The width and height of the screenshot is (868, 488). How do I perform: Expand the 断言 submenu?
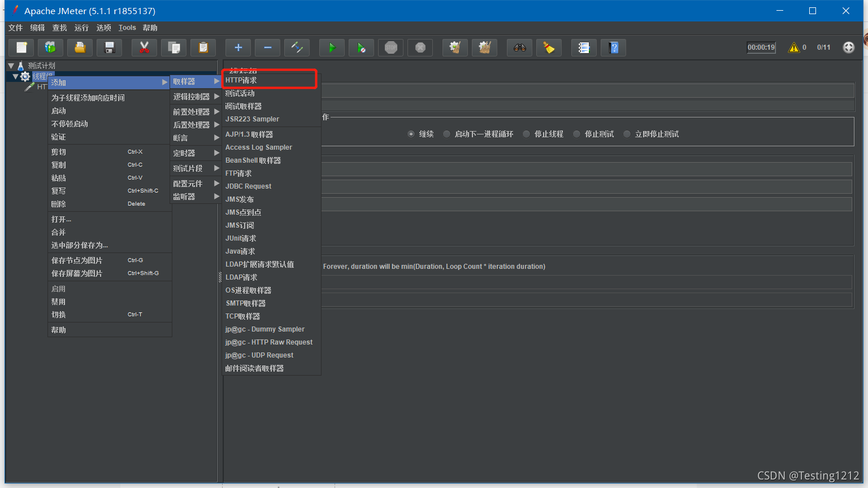[196, 138]
